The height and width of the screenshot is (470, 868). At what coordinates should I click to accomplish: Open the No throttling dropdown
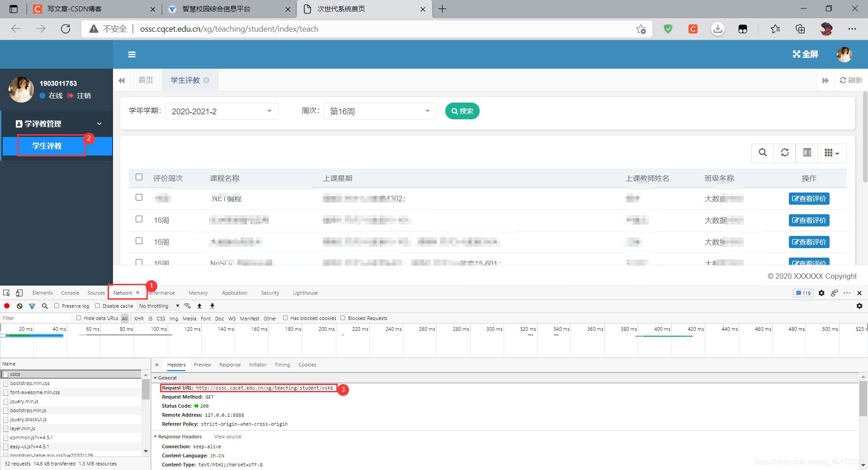[159, 306]
